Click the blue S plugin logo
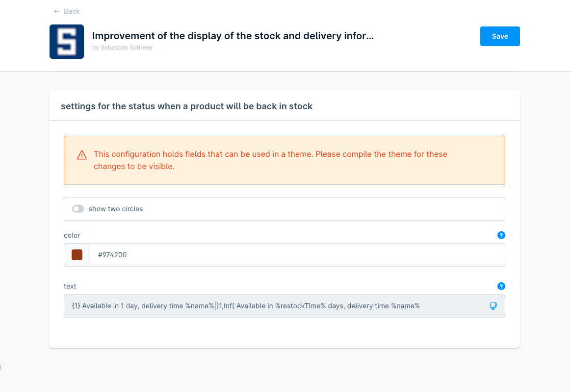This screenshot has height=392, width=571. [67, 42]
